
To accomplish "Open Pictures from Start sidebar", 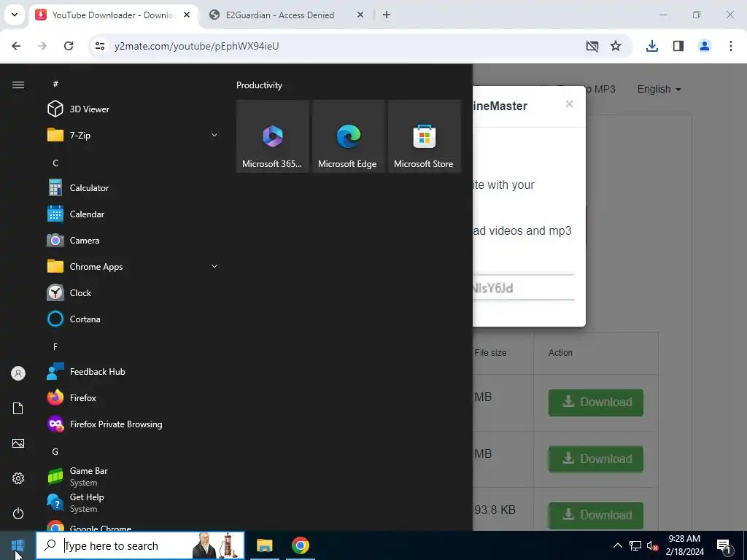I will click(x=18, y=443).
